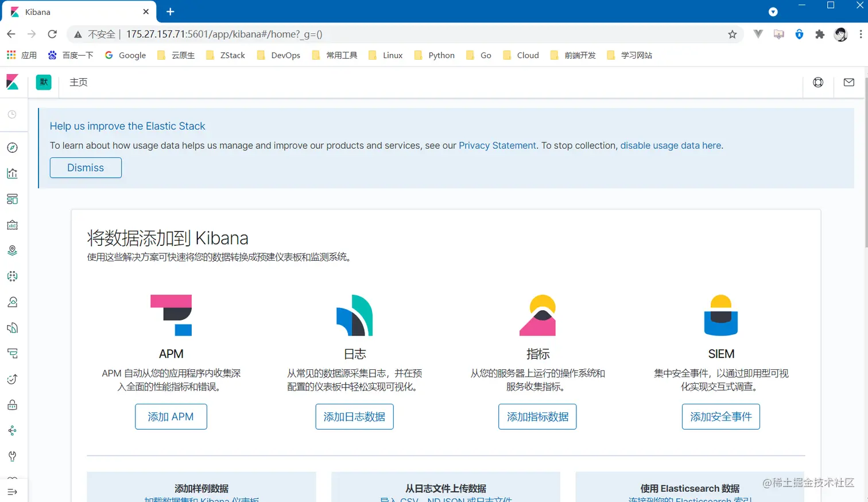Expand the side navigation with bottom arrow icon
The height and width of the screenshot is (502, 868).
[x=12, y=492]
